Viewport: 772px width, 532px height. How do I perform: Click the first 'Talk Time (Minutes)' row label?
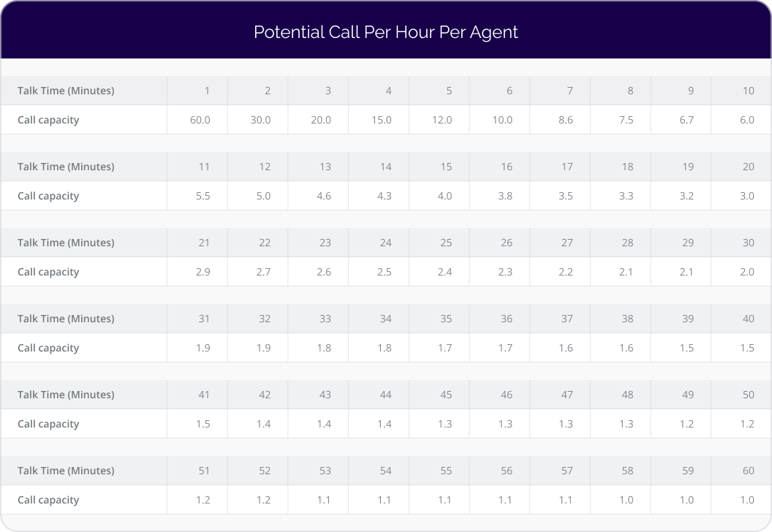click(x=66, y=91)
